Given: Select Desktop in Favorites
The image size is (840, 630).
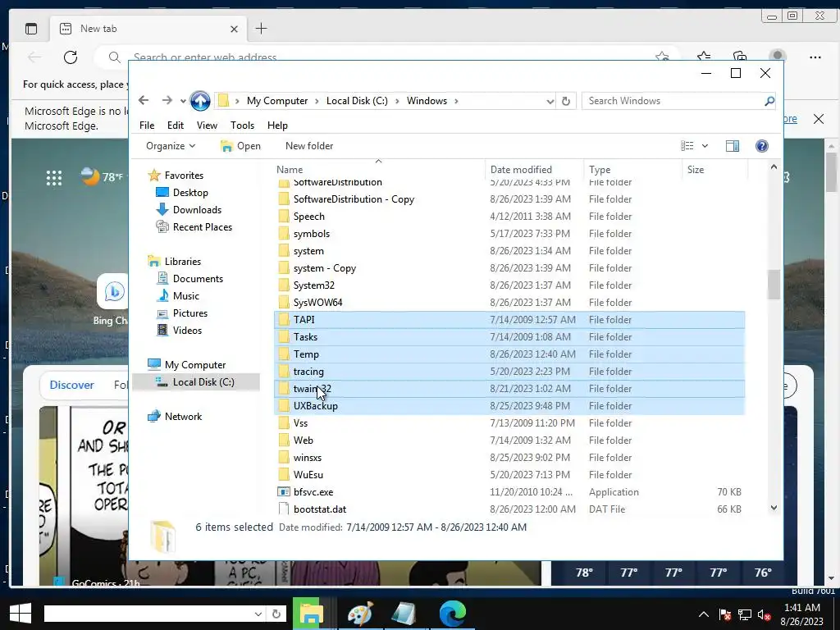Looking at the screenshot, I should coord(190,192).
